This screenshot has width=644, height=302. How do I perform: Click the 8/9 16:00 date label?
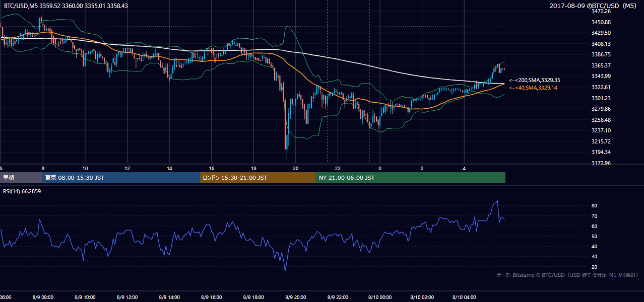pos(212,297)
